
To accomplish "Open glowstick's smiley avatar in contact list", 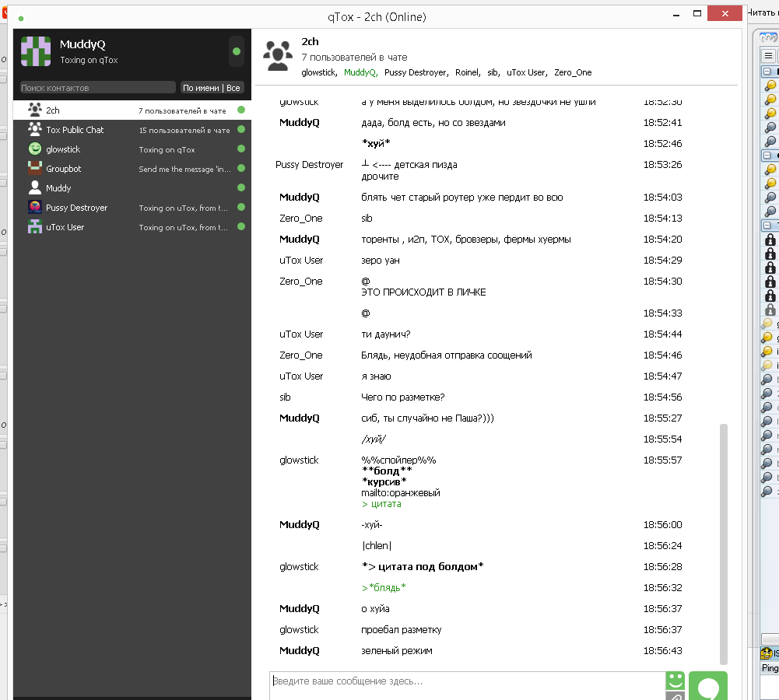I will [x=35, y=149].
